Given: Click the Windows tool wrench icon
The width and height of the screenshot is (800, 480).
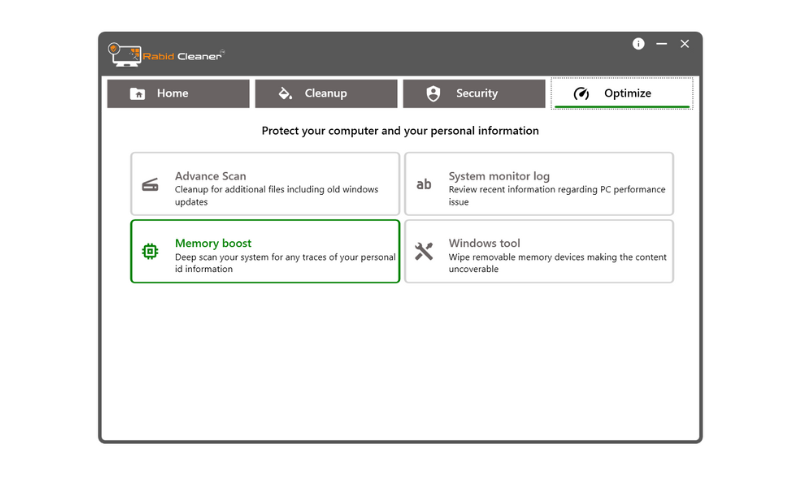Looking at the screenshot, I should [x=423, y=251].
